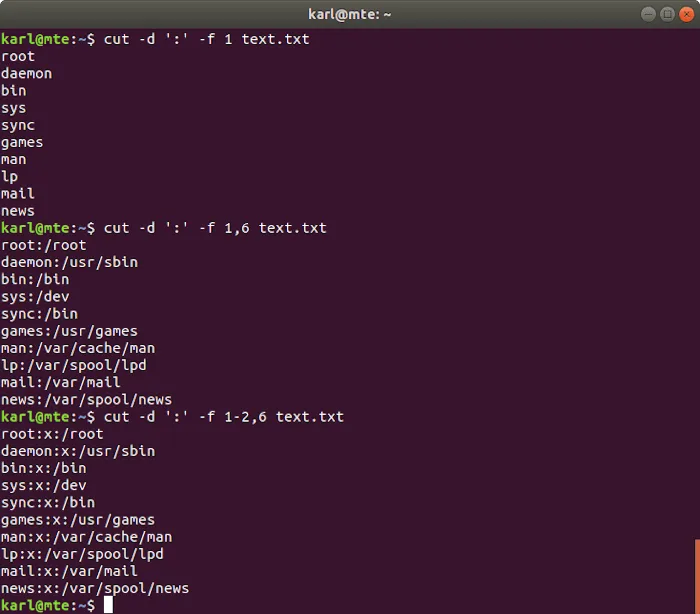The image size is (700, 614).
Task: Click the line 'mail:/var/mail'
Action: pyautogui.click(x=61, y=383)
